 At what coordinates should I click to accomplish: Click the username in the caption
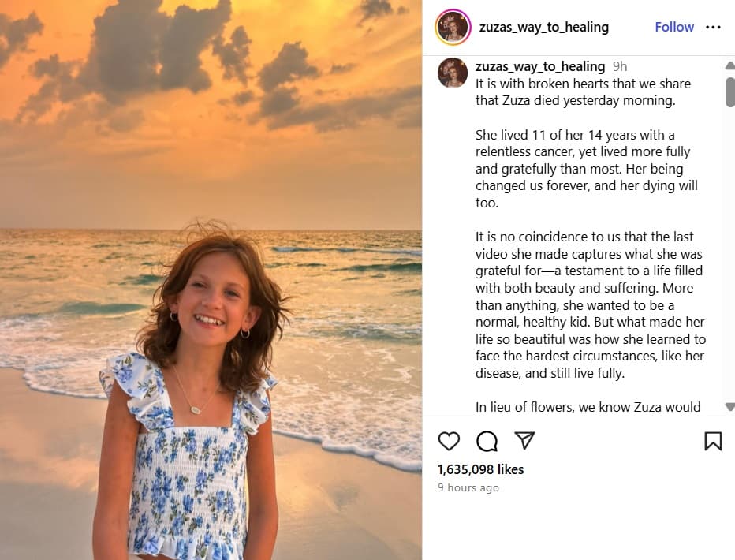pos(540,66)
